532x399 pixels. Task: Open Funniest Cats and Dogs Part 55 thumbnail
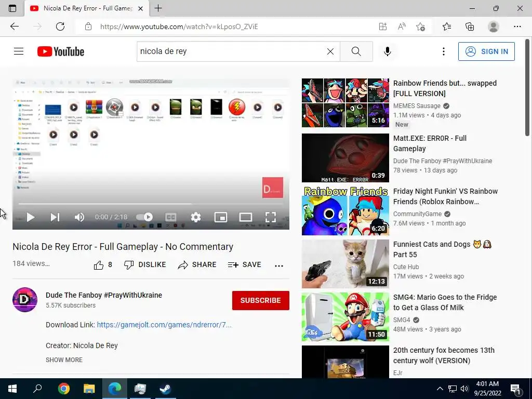tap(345, 264)
